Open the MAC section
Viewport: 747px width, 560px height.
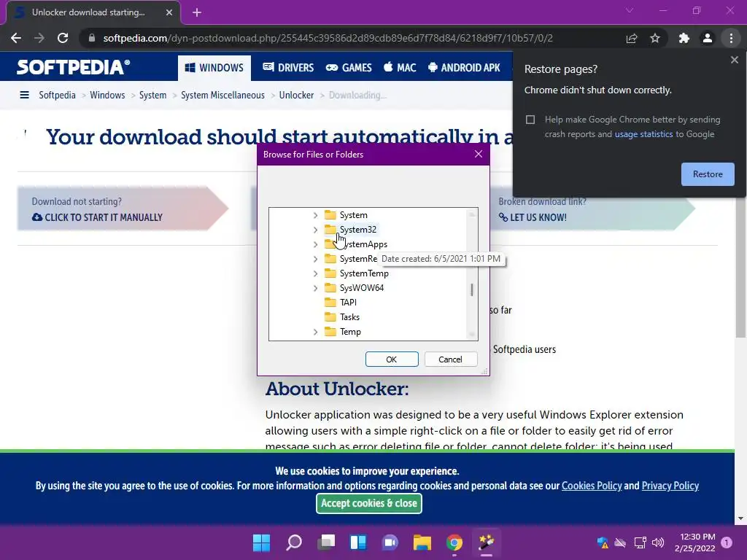[x=400, y=68]
